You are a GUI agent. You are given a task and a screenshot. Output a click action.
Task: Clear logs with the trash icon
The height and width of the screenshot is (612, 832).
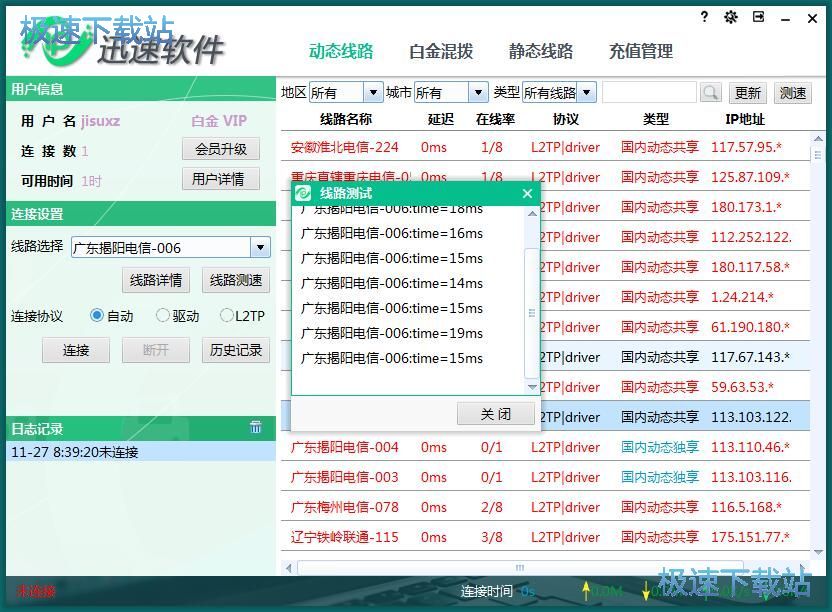tap(256, 428)
